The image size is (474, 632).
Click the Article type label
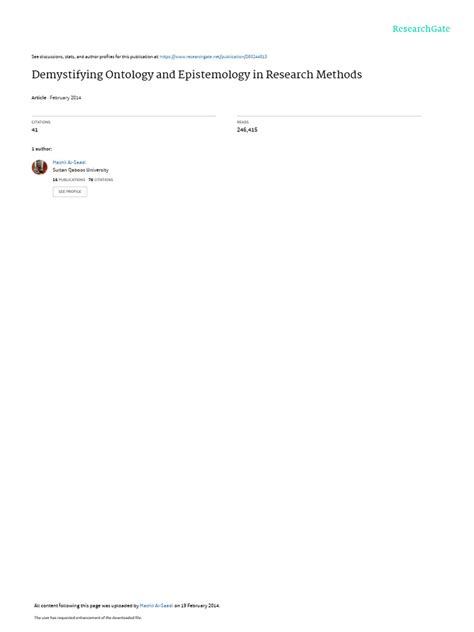tap(39, 98)
